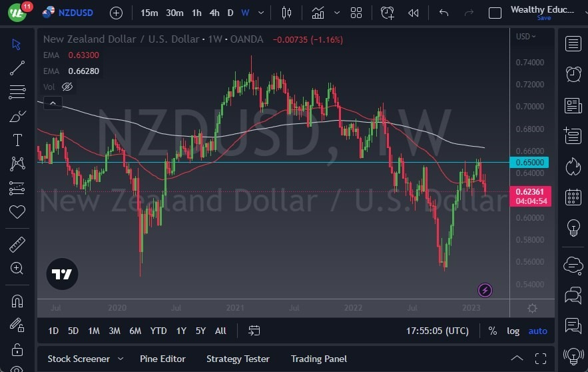The image size is (588, 372).
Task: Open the Fibonacci retracement tools
Action: coord(17,92)
